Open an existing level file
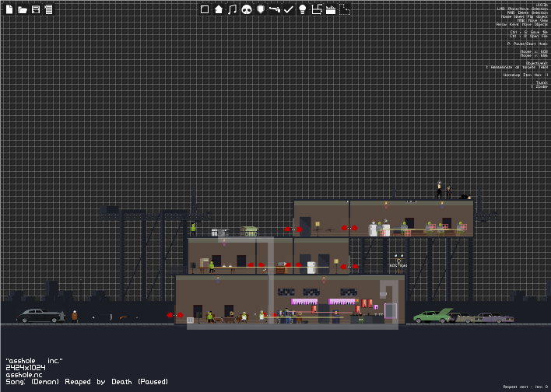 23,9
